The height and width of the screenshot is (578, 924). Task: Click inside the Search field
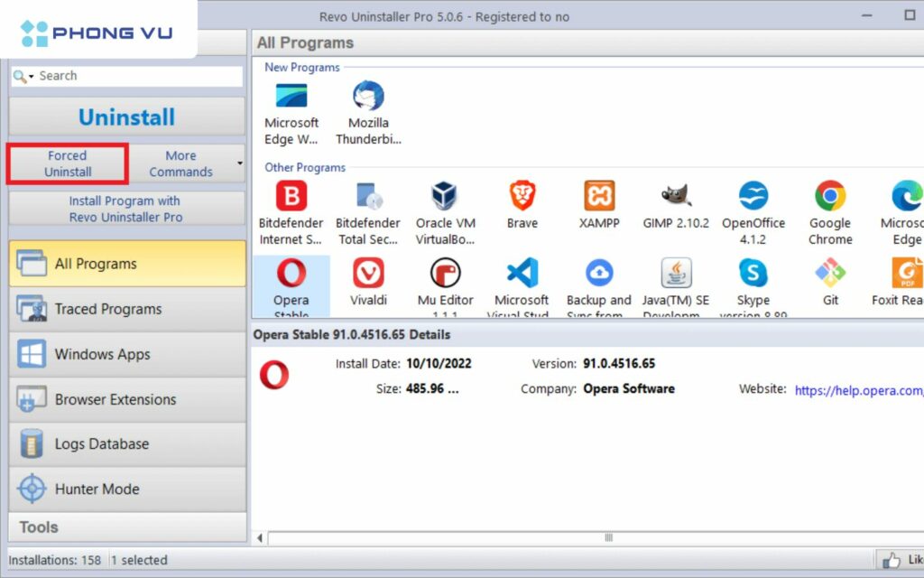coord(135,76)
